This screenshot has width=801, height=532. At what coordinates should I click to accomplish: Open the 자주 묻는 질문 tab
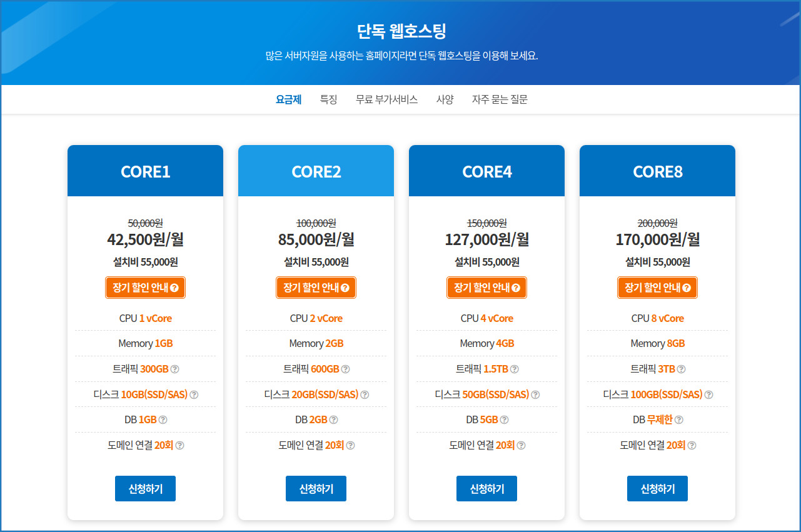pyautogui.click(x=500, y=99)
